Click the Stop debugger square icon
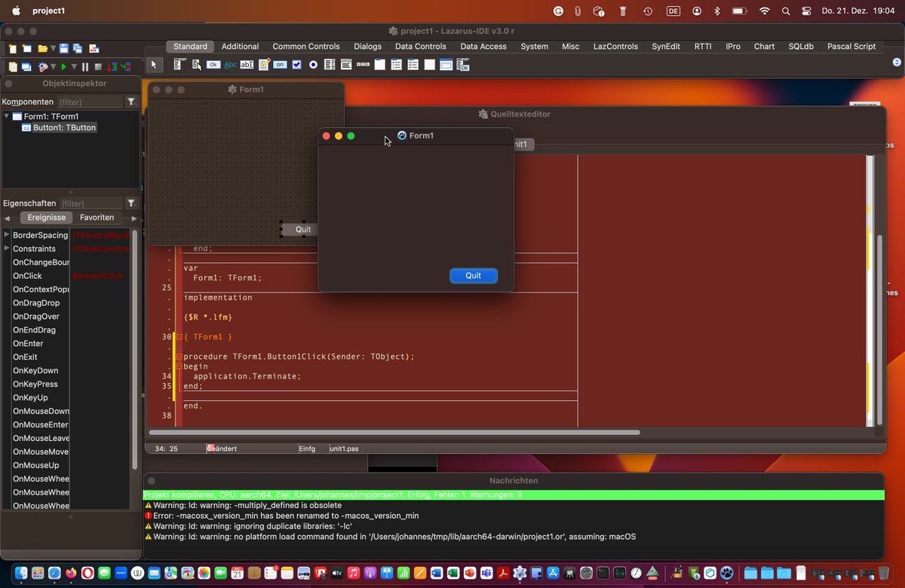 pos(98,67)
